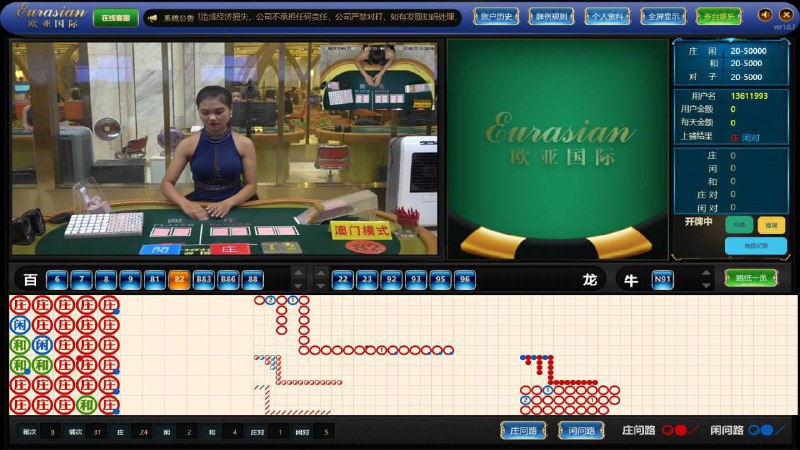Open 个人资料 personal profile
800x450 pixels.
pos(607,16)
